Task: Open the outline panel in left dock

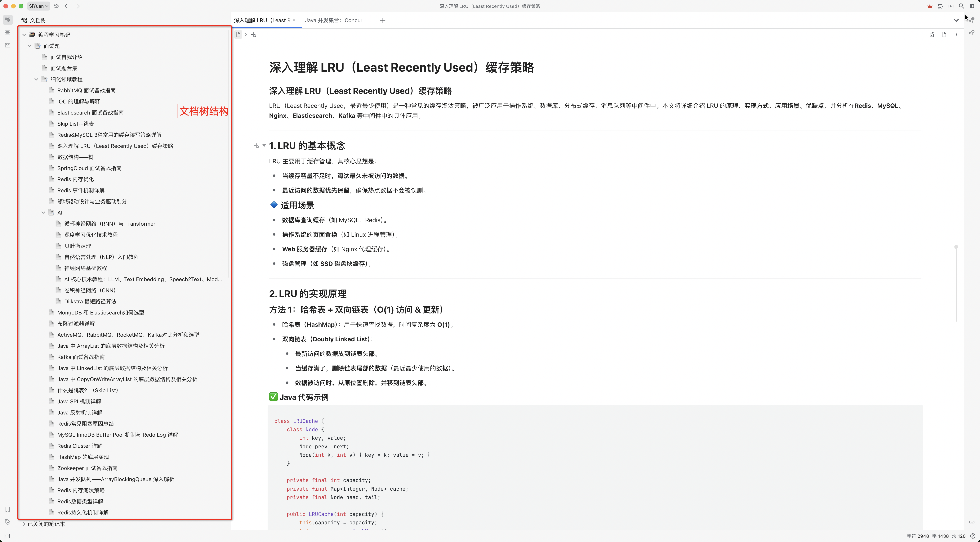Action: 8,33
